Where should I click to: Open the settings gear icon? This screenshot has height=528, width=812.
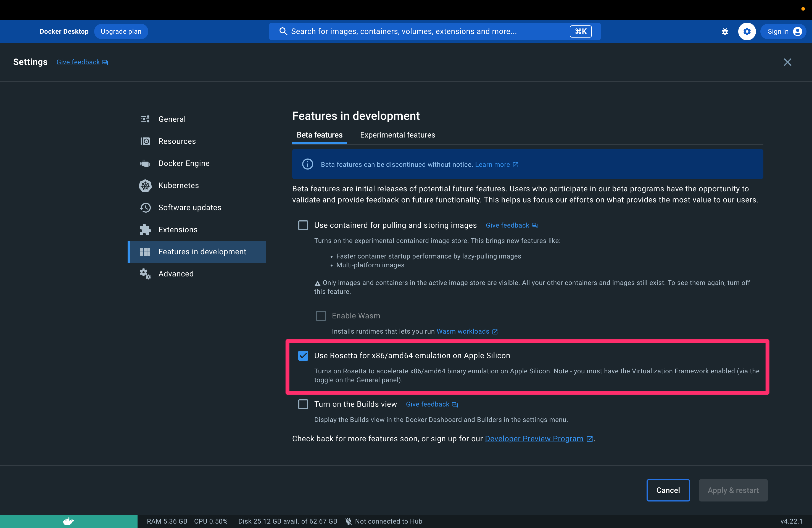click(747, 31)
